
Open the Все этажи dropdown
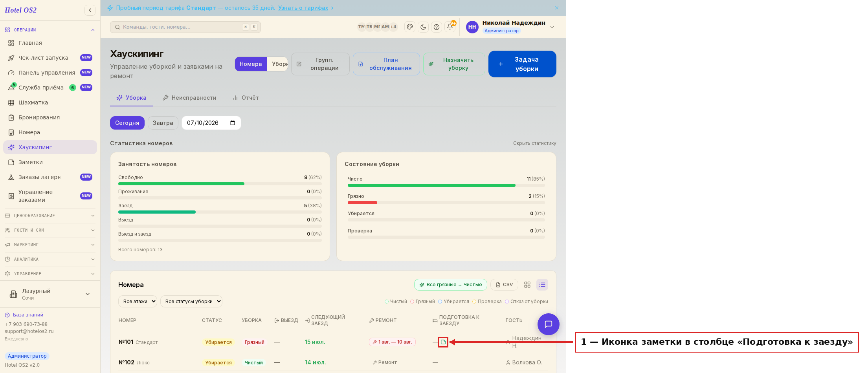(x=138, y=302)
